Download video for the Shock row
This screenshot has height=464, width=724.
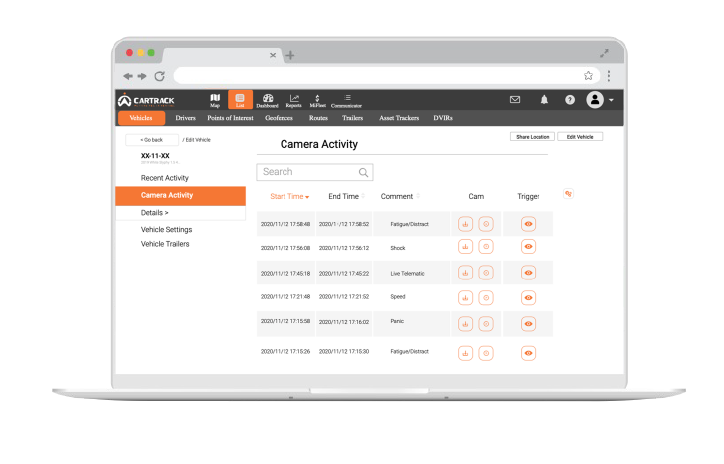(x=465, y=247)
